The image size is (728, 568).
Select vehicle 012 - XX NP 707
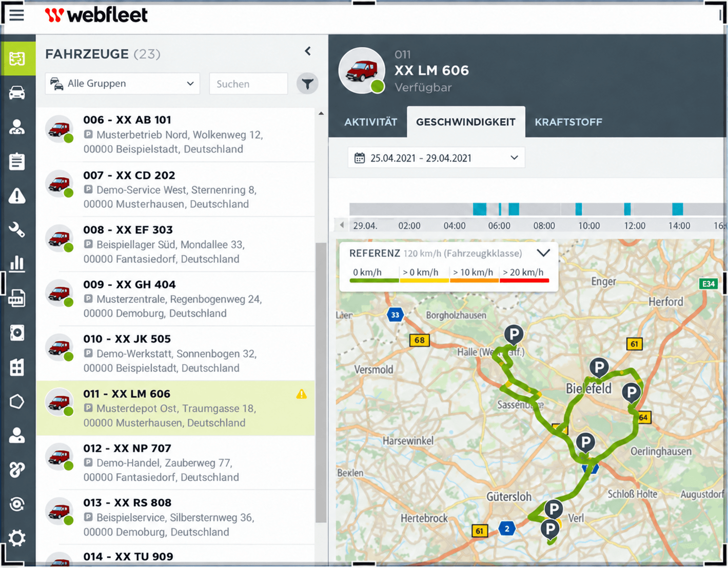point(175,462)
